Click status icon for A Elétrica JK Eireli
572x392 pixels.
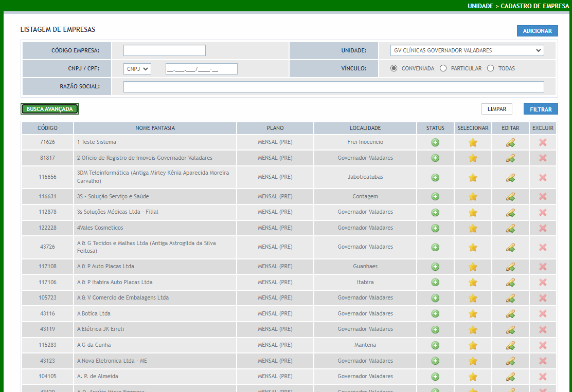pyautogui.click(x=435, y=330)
